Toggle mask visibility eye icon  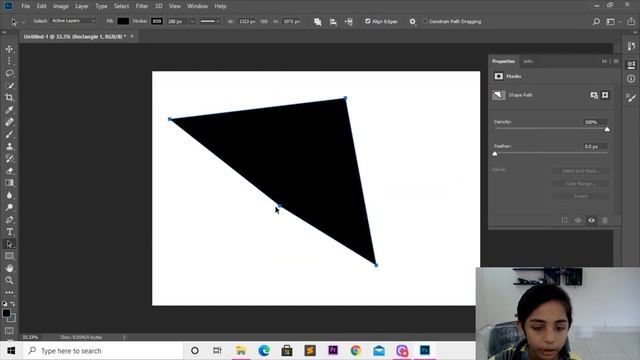click(591, 220)
